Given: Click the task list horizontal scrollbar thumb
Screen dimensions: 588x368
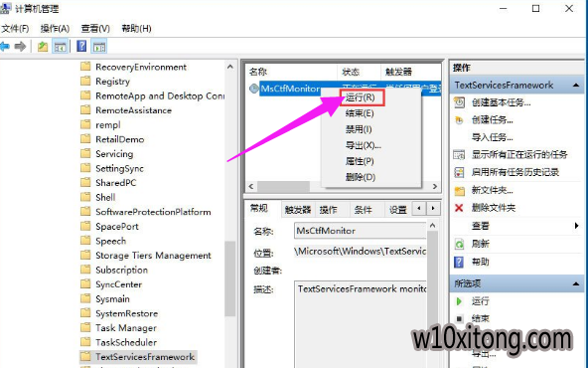Looking at the screenshot, I should pos(283,186).
